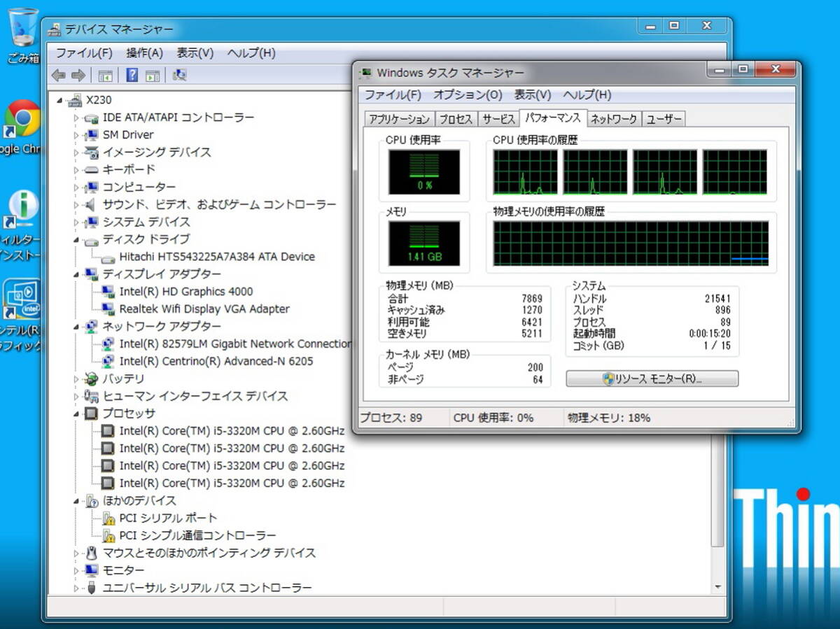Viewport: 840px width, 629px height.
Task: Click scan for hardware changes toolbar icon
Action: (x=179, y=76)
